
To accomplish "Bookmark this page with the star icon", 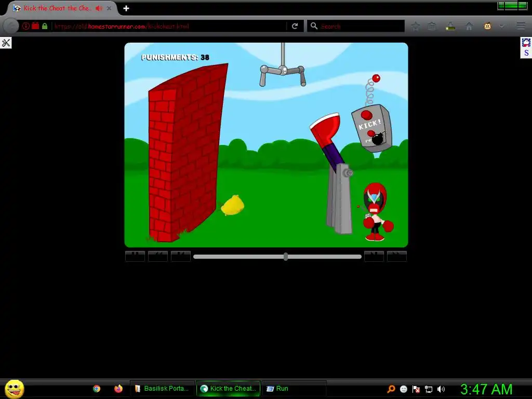I will pos(415,26).
